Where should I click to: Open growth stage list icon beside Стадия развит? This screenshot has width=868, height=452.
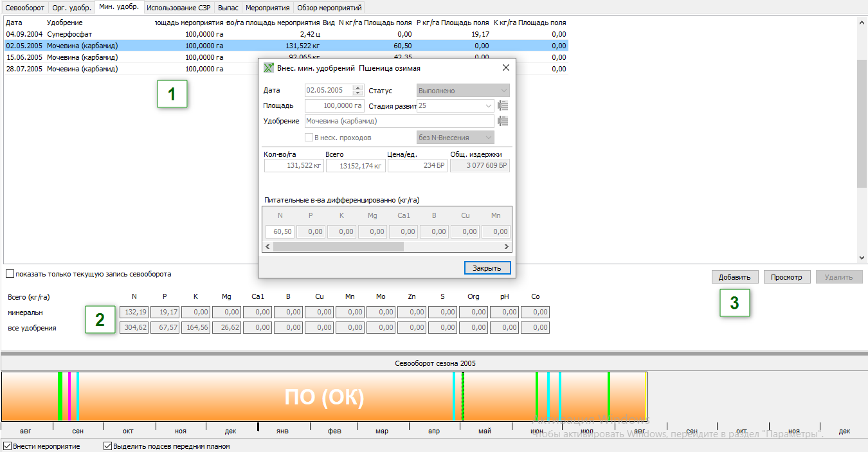[x=503, y=106]
